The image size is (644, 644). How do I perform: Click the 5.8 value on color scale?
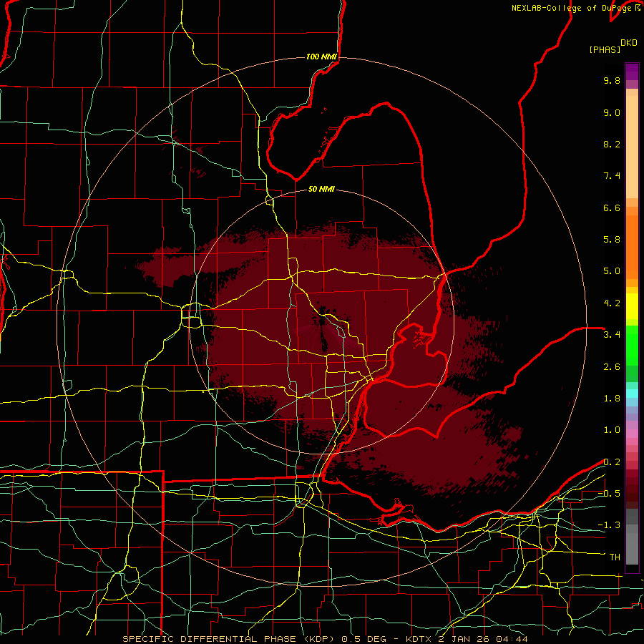click(612, 240)
